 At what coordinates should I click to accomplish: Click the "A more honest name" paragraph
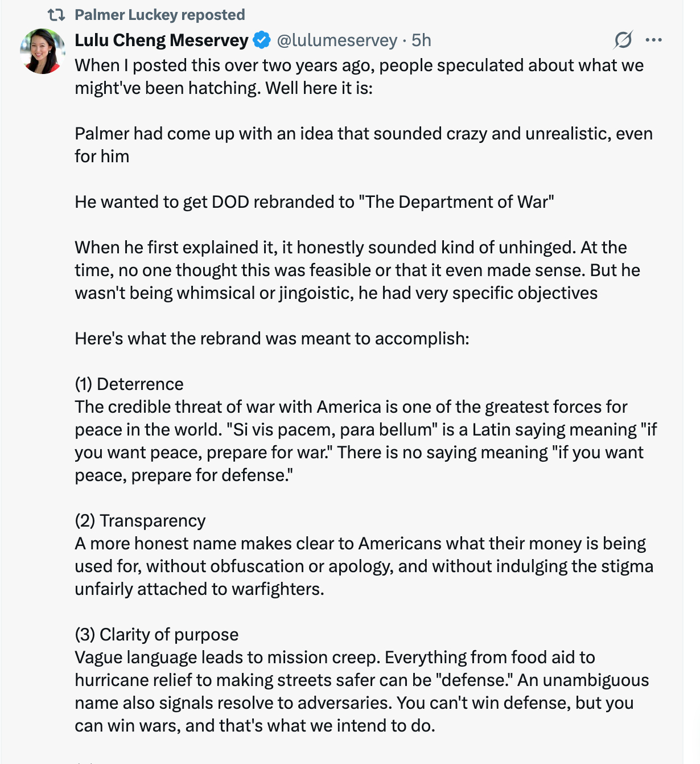click(363, 566)
